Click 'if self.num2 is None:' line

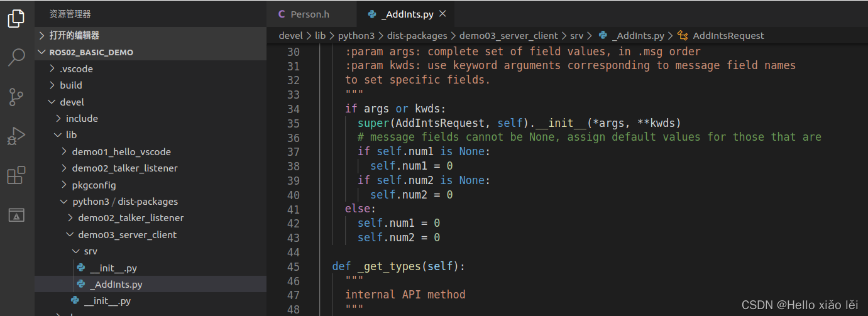424,180
